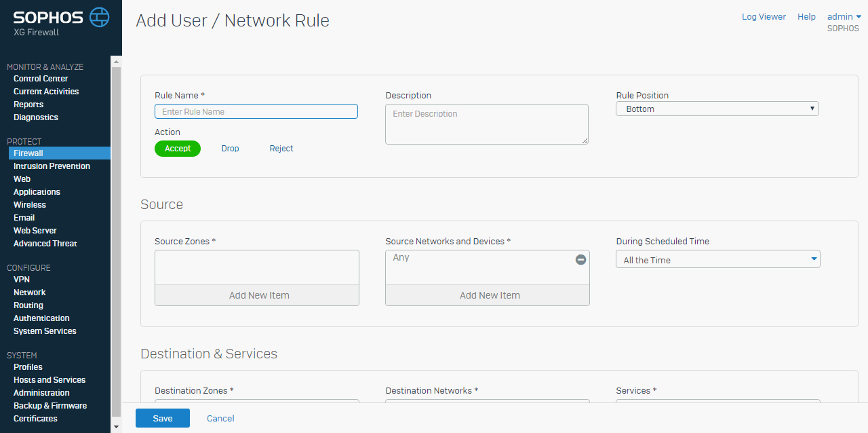Set the rule action to Drop

(x=230, y=149)
